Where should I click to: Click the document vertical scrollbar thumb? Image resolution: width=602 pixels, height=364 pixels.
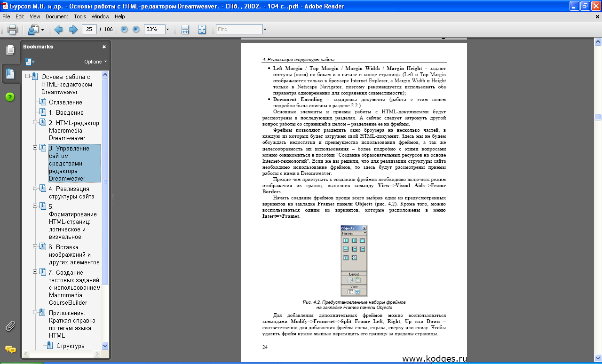pyautogui.click(x=598, y=117)
